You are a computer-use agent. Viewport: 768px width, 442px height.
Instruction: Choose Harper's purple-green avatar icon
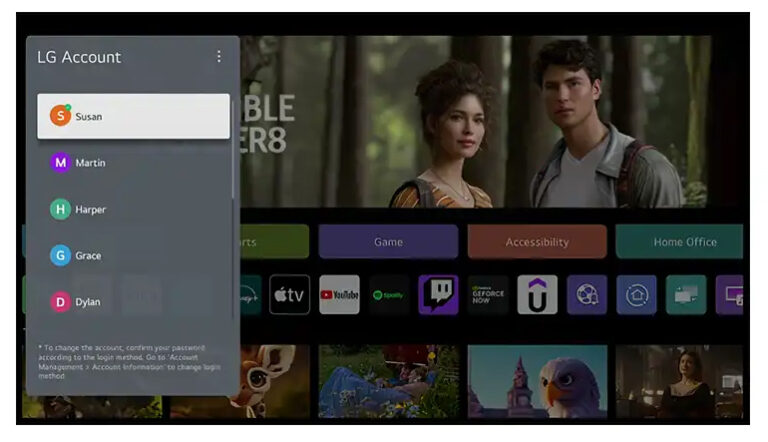(60, 209)
